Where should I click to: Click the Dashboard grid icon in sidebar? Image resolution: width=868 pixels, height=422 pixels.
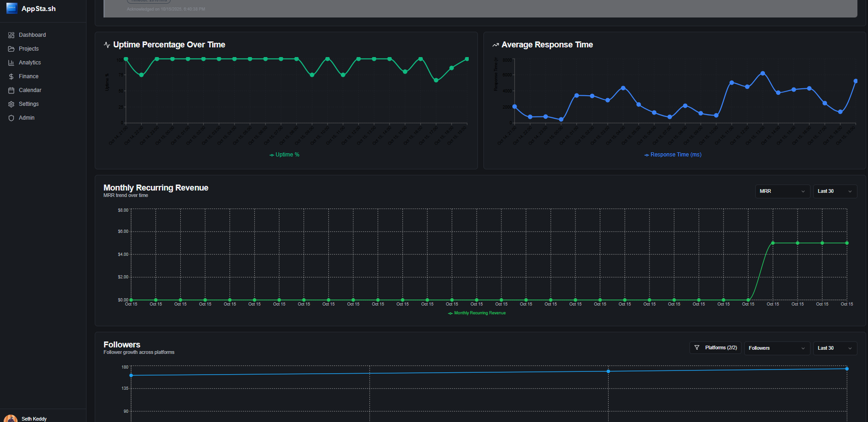tap(11, 35)
